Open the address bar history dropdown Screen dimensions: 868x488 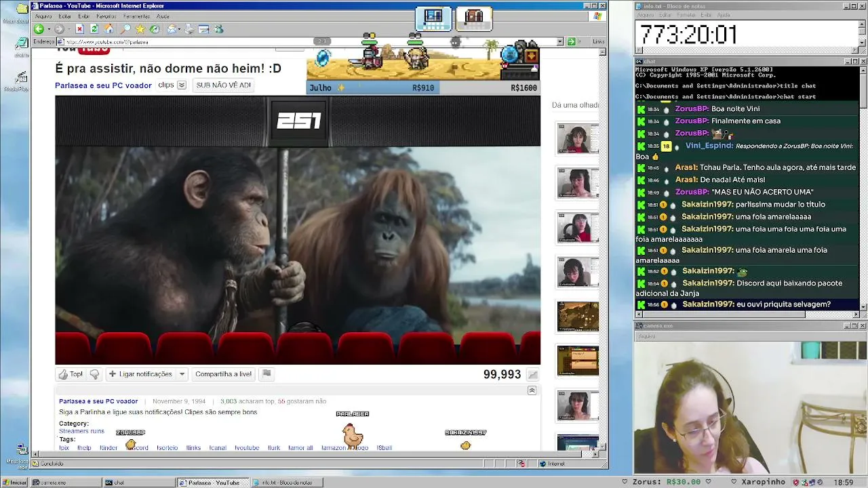point(560,42)
